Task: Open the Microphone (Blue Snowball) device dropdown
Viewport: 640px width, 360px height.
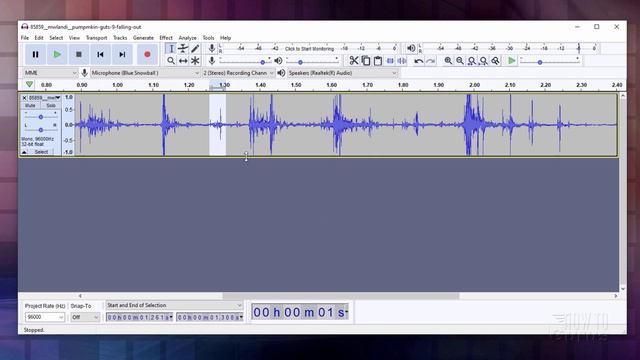Action: click(145, 73)
